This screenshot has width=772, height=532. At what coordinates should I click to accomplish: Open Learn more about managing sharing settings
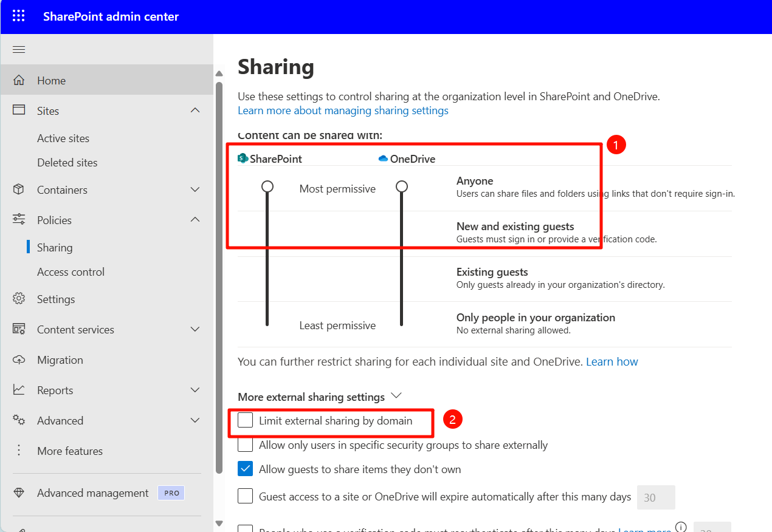pos(343,111)
